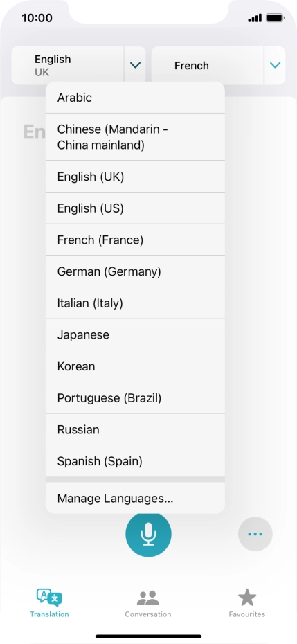Expand the French target language chevron
The width and height of the screenshot is (297, 644).
(x=276, y=65)
